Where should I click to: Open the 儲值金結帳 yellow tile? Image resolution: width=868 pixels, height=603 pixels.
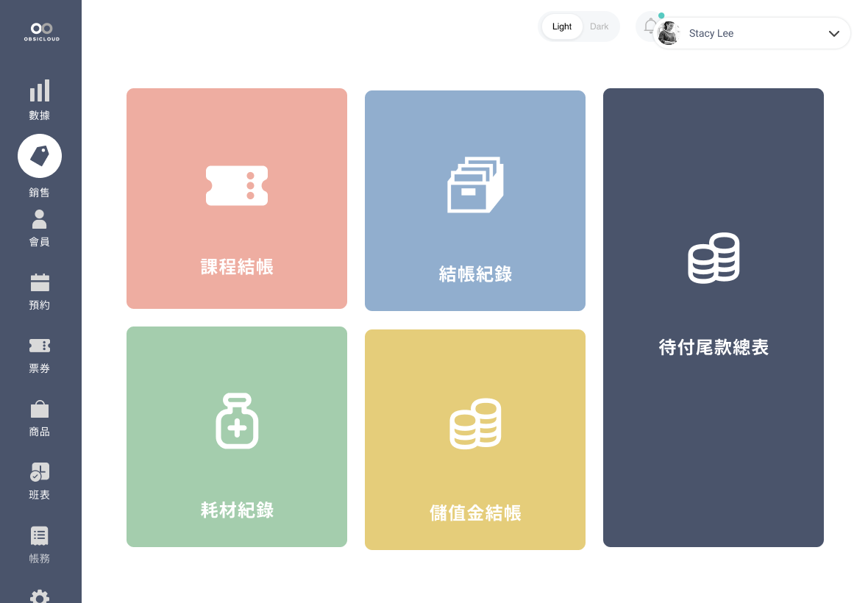[x=475, y=440]
